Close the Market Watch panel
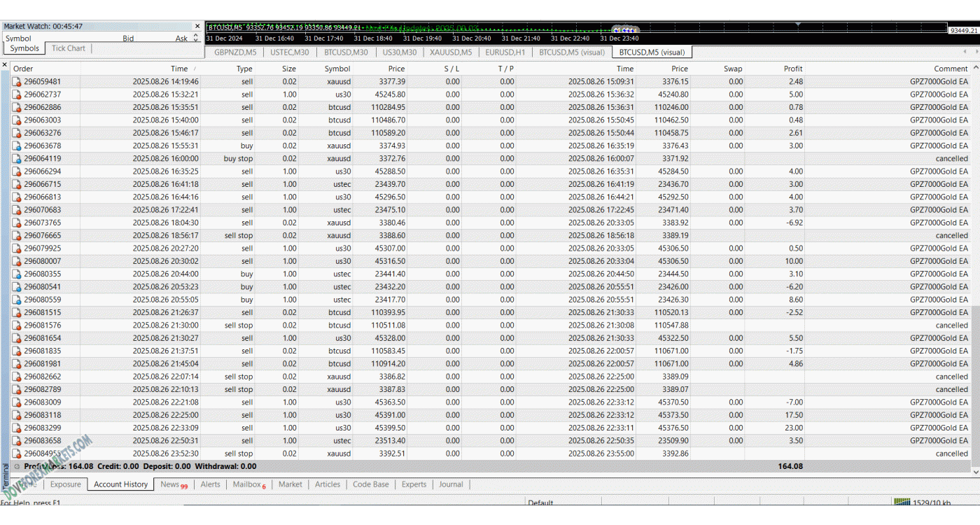This screenshot has width=980, height=525. (x=197, y=27)
